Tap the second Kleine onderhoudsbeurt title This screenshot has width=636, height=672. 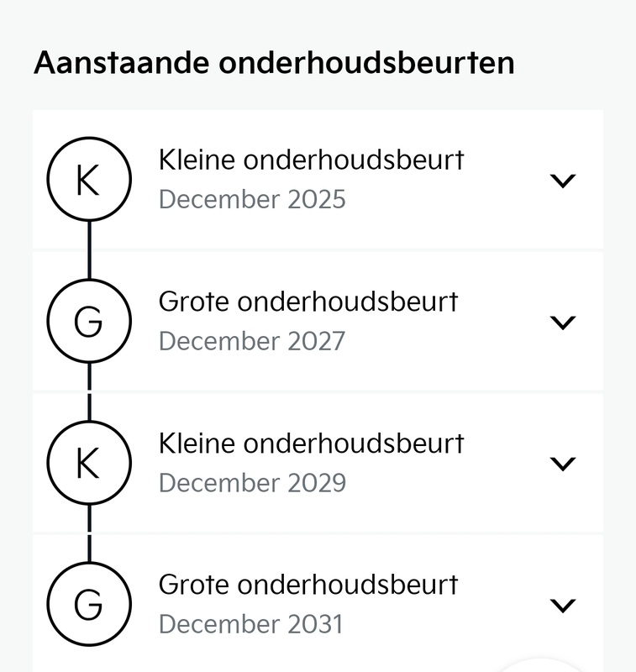pos(311,443)
